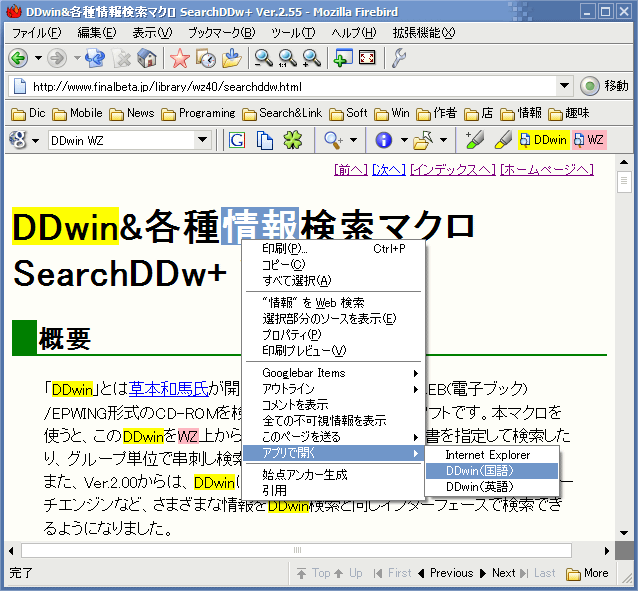Click the URL address field
638x591 pixels.
point(293,86)
